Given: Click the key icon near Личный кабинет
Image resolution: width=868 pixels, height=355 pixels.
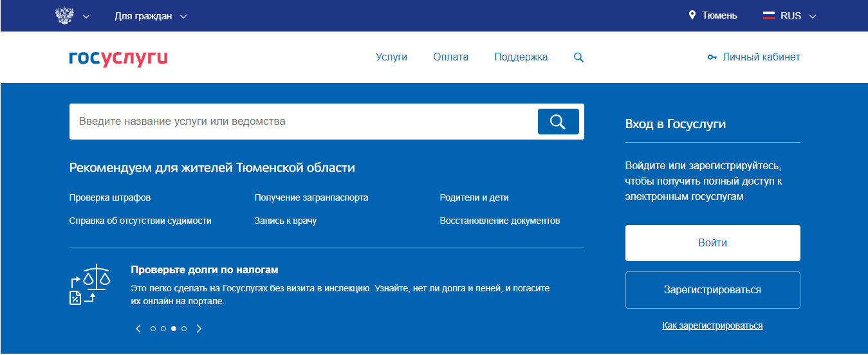Looking at the screenshot, I should (x=712, y=57).
